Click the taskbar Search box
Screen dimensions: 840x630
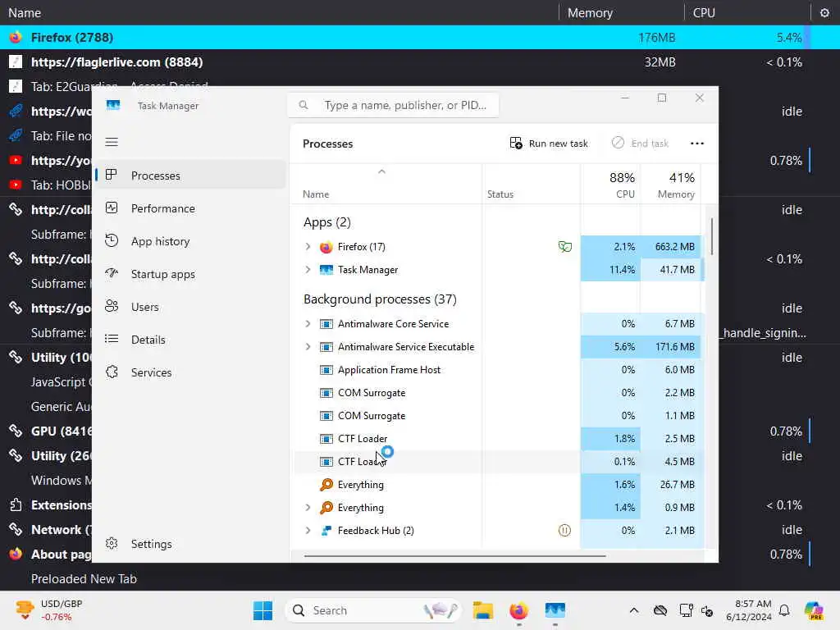click(x=373, y=610)
